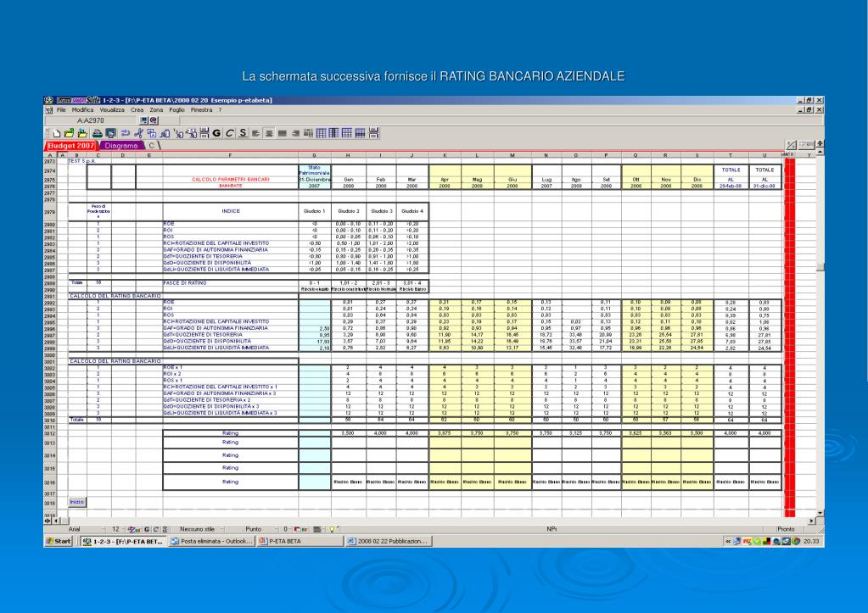Image resolution: width=868 pixels, height=613 pixels.
Task: Apply italic with the C toolbar icon
Action: pos(229,133)
